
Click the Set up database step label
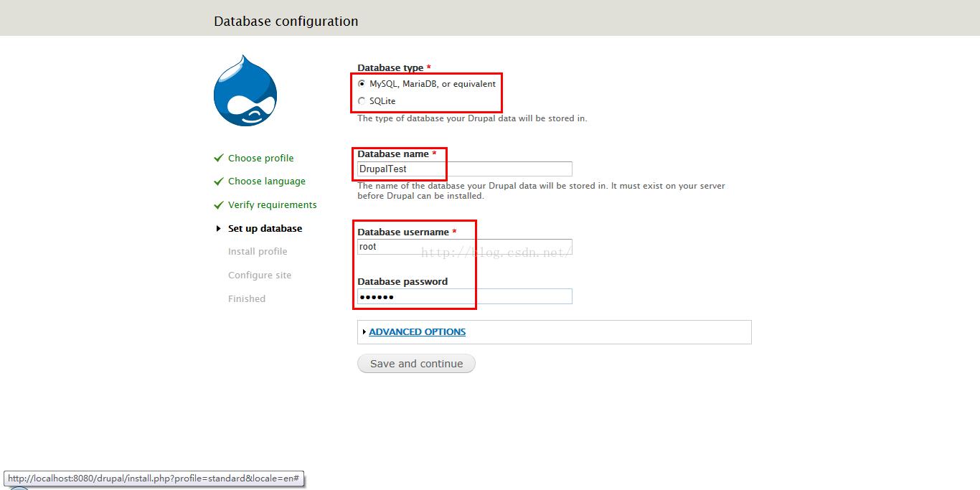point(265,229)
